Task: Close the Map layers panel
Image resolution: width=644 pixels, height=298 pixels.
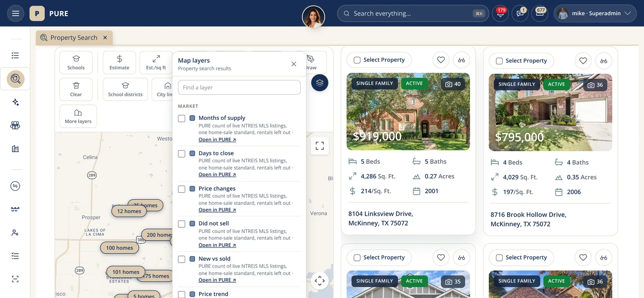Action: tap(294, 64)
